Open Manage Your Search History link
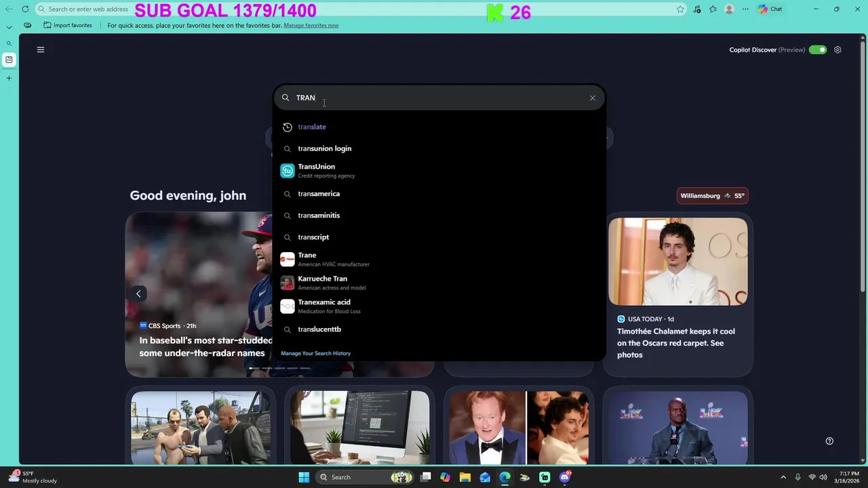This screenshot has height=488, width=868. click(x=315, y=353)
